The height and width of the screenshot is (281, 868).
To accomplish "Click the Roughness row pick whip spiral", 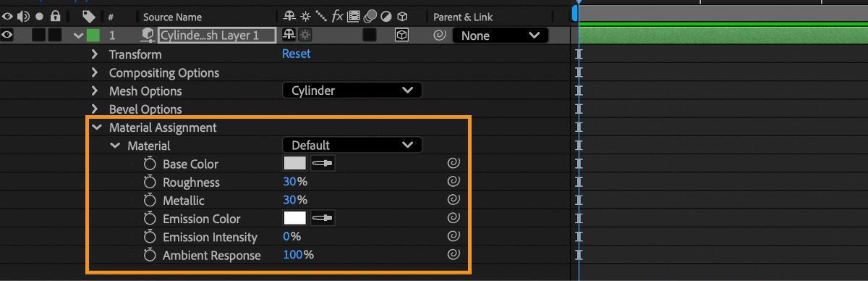I will click(454, 182).
